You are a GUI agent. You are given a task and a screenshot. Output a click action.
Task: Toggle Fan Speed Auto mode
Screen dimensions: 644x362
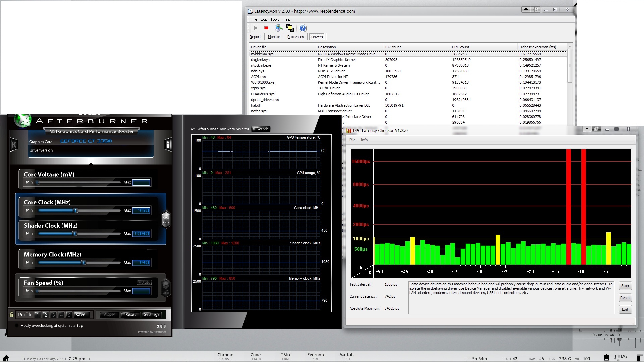tap(144, 282)
